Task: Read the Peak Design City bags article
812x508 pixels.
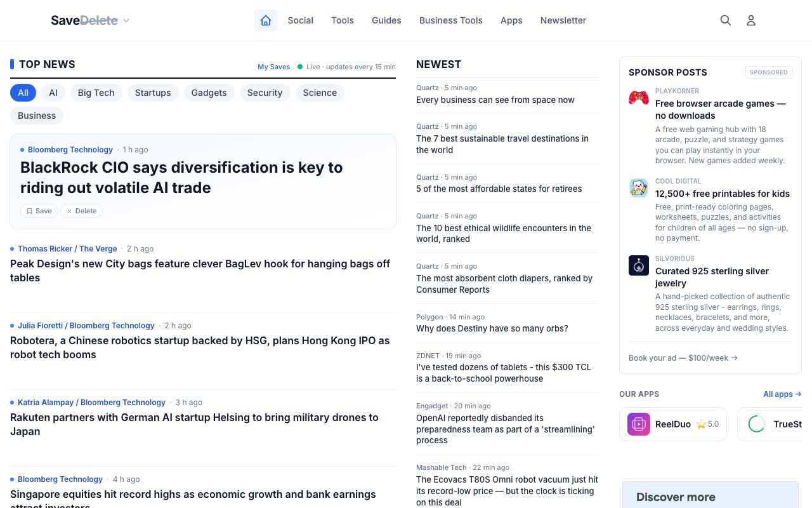Action: coord(200,271)
